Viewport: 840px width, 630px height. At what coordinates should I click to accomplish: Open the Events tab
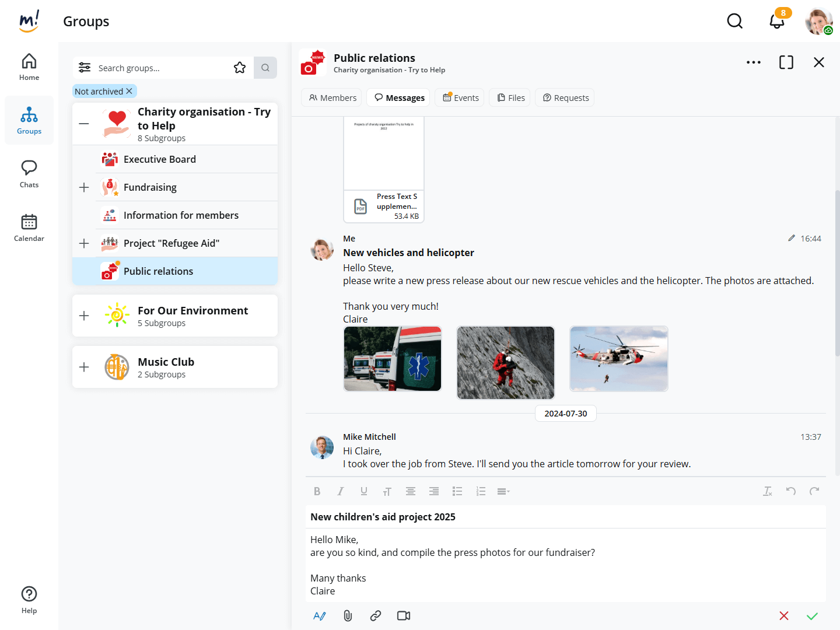tap(461, 97)
